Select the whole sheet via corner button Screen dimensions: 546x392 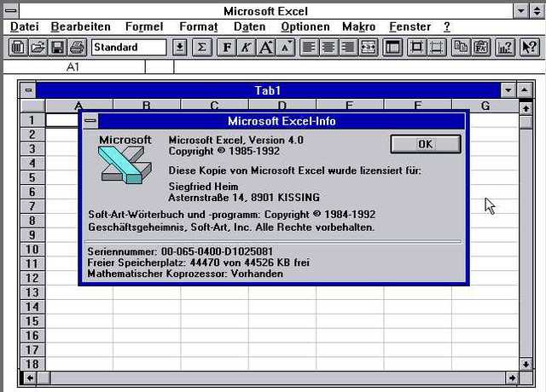[32, 106]
